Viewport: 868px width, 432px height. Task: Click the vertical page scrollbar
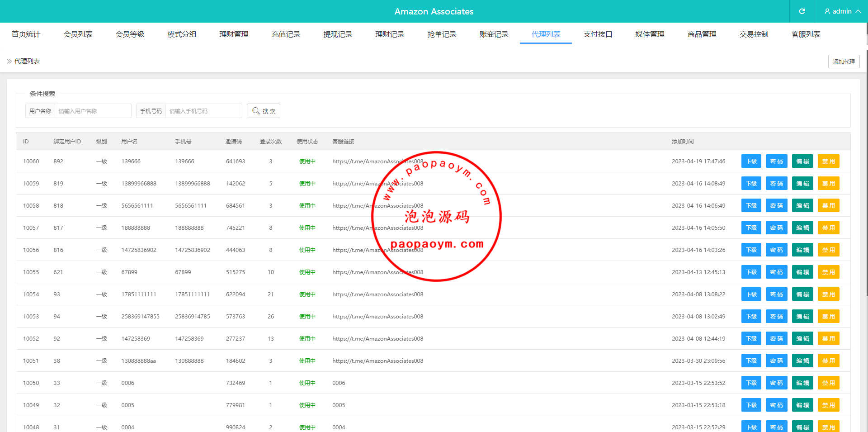[x=866, y=181]
